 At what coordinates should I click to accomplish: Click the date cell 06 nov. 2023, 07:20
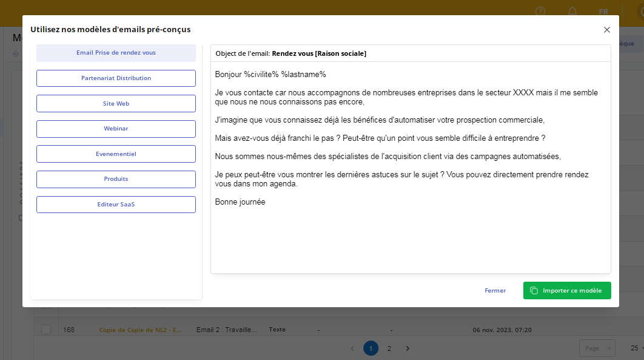point(502,330)
